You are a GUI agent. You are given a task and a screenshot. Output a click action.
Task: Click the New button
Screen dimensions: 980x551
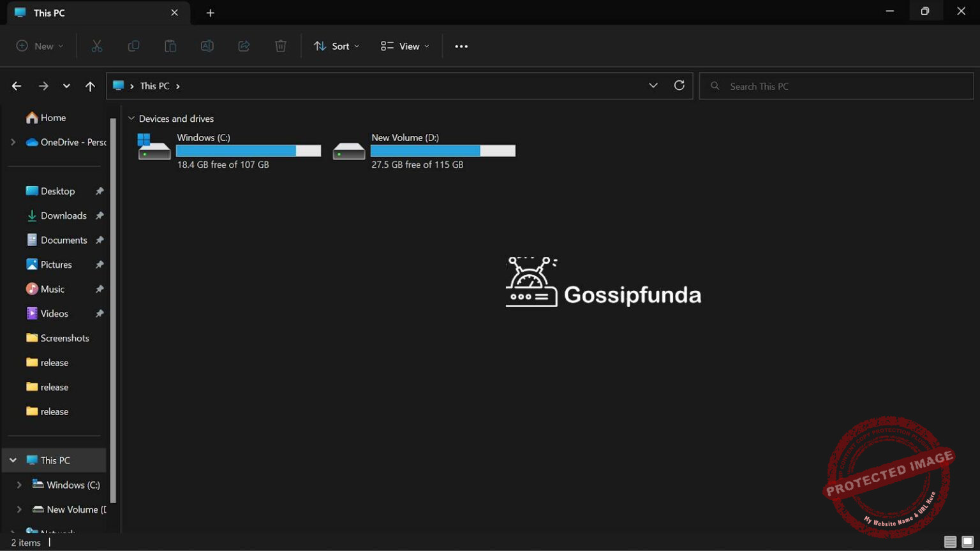pos(38,45)
